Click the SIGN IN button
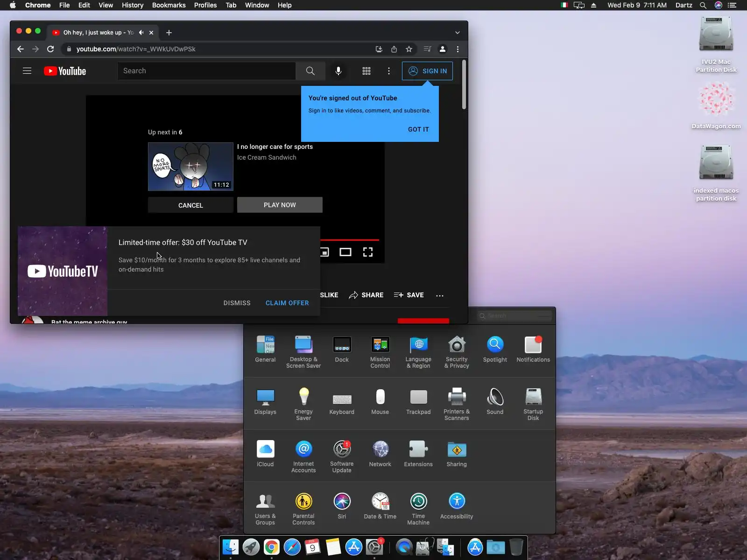747x560 pixels. coord(427,71)
